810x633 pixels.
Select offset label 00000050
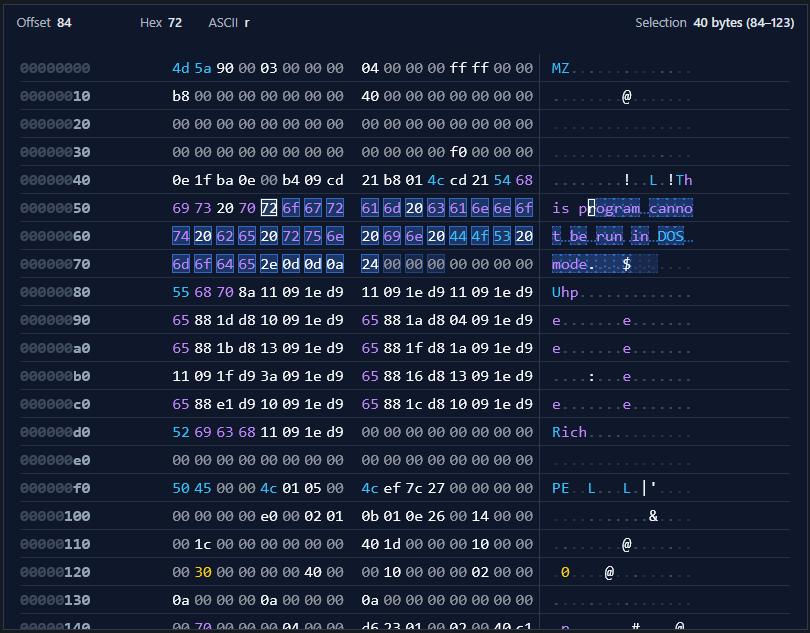tap(55, 208)
